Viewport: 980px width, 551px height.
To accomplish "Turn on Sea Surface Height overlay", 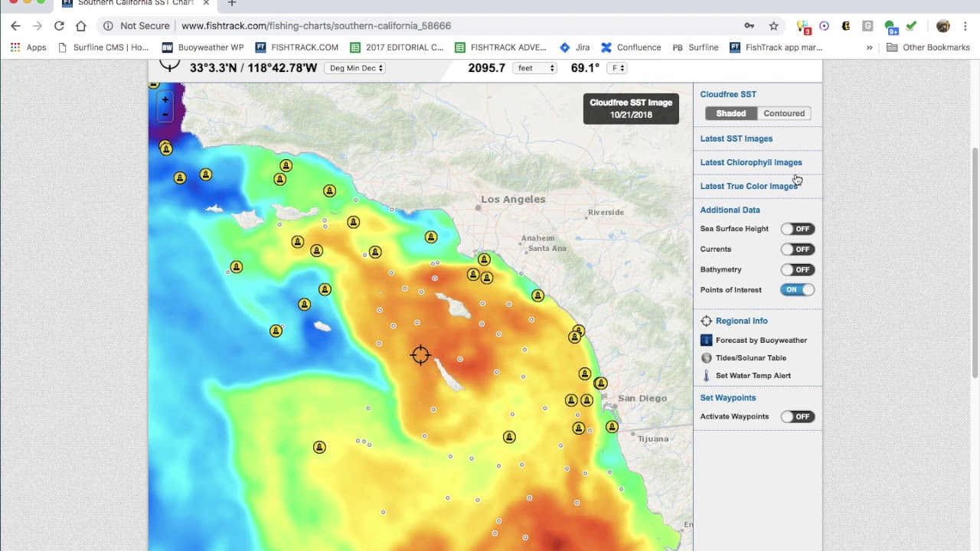I will 797,229.
